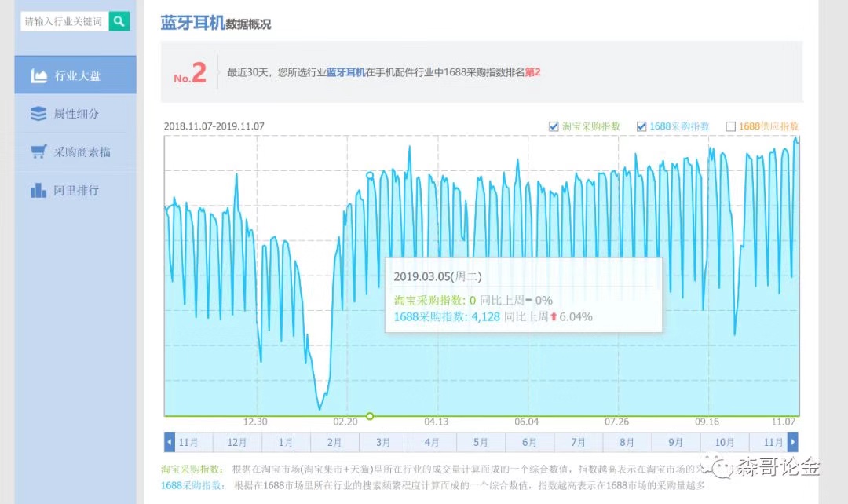Image resolution: width=848 pixels, height=504 pixels.
Task: Click the 蓝牙耳机 page heading
Action: [192, 23]
